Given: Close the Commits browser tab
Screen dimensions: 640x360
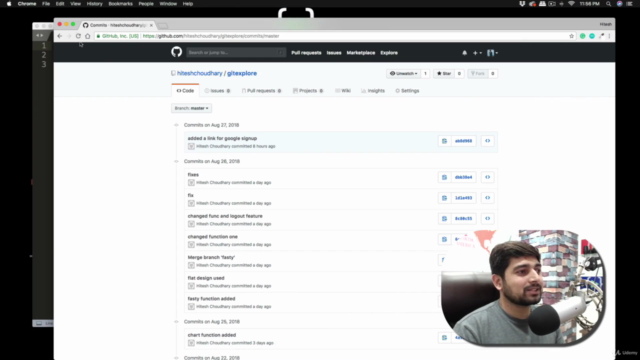Looking at the screenshot, I should (x=151, y=25).
